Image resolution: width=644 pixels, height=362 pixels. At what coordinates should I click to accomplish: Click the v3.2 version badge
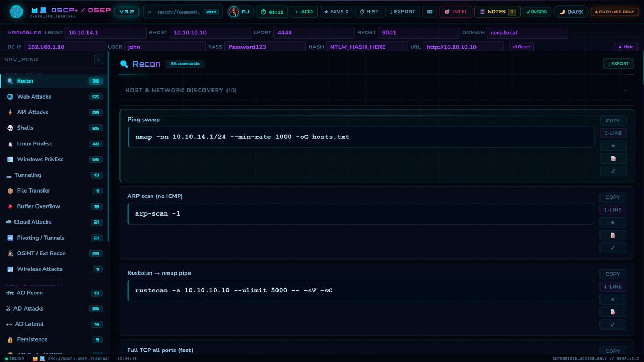[127, 12]
